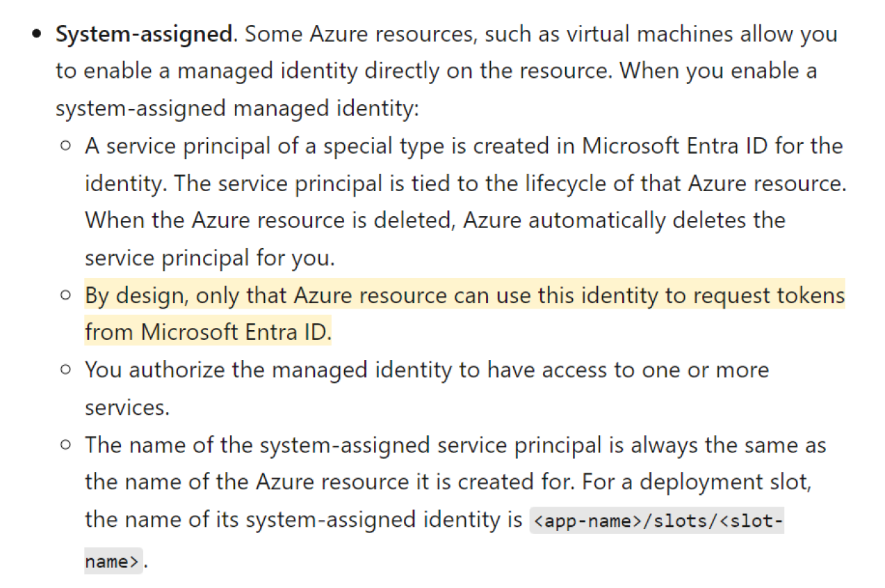Click hollow bullet before "By design"
The image size is (885, 588).
[66, 295]
